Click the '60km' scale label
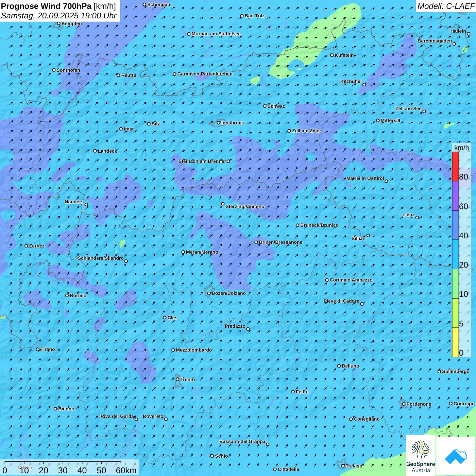 pos(126,470)
